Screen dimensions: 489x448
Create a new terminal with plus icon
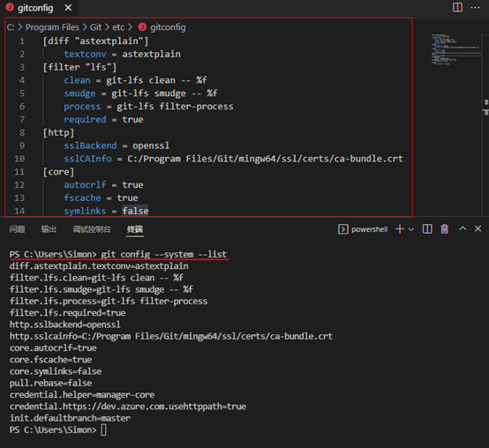point(400,229)
